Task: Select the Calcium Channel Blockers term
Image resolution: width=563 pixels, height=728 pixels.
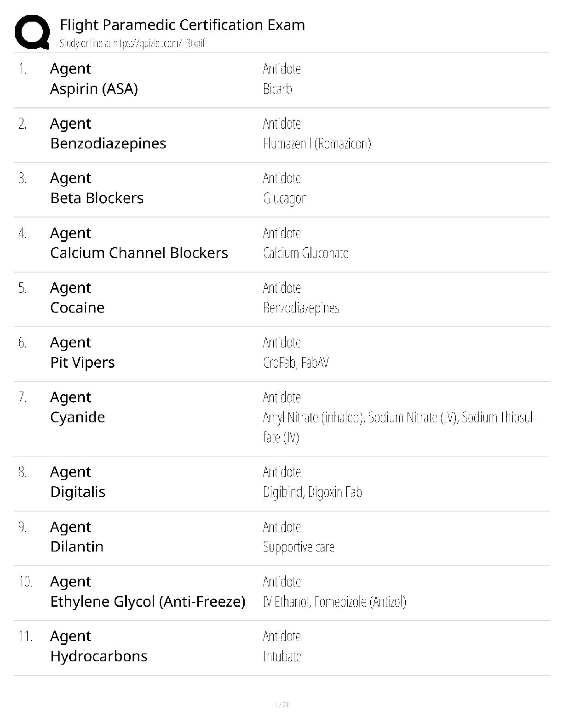Action: click(x=139, y=253)
